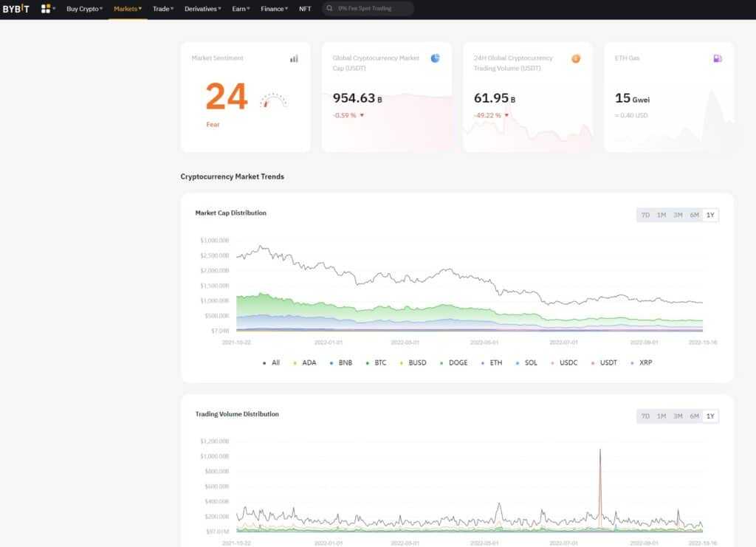Toggle the XRP series in legend
Image resolution: width=756 pixels, height=547 pixels.
click(642, 362)
